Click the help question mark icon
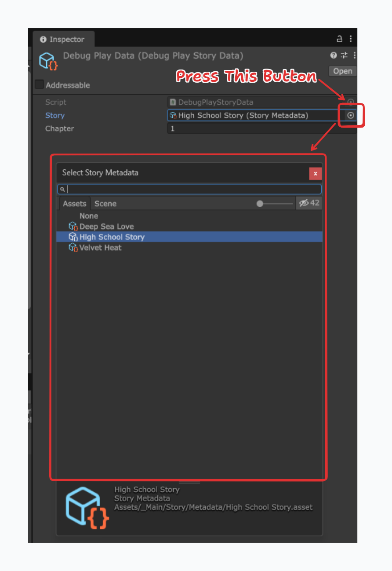The width and height of the screenshot is (392, 571). pos(334,55)
